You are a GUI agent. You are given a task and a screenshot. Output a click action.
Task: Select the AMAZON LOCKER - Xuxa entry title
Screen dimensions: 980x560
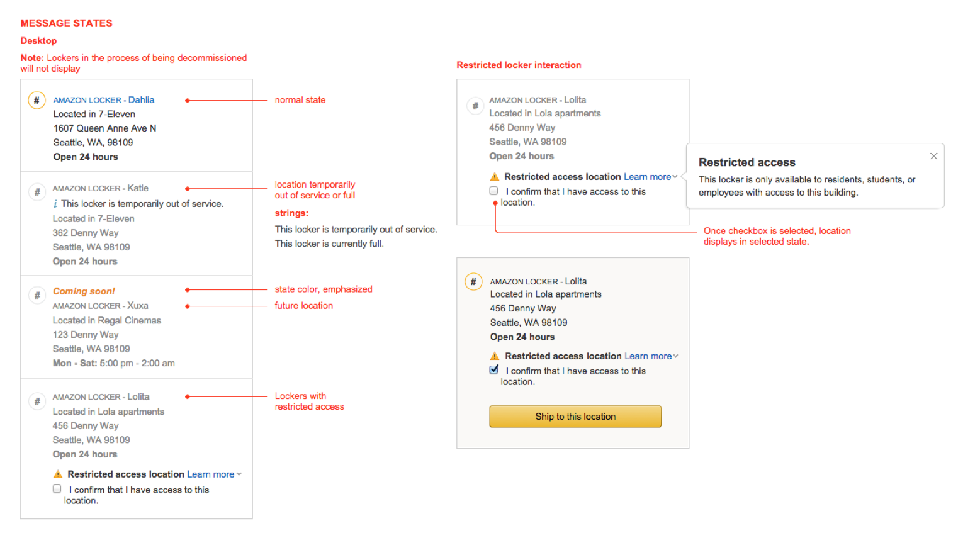pyautogui.click(x=101, y=306)
